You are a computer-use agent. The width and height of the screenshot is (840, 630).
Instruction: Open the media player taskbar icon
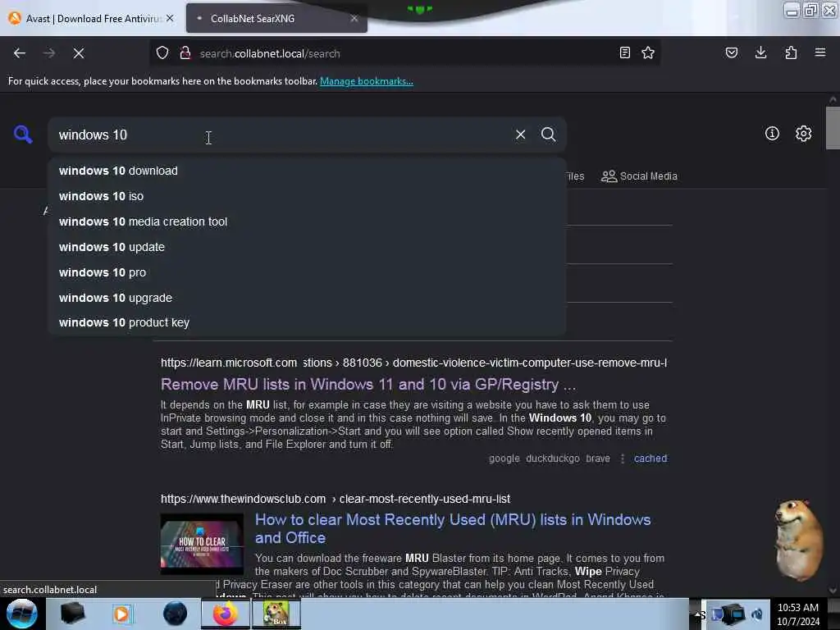(x=121, y=614)
